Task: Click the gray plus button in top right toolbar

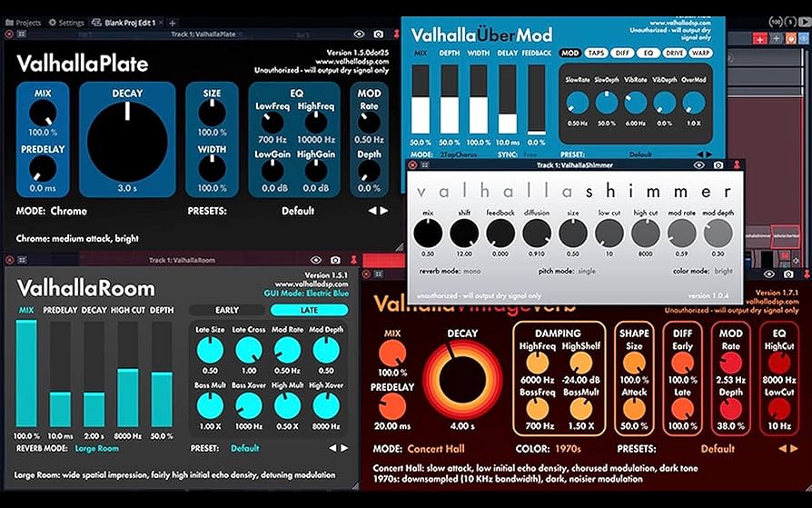Action: tap(776, 38)
